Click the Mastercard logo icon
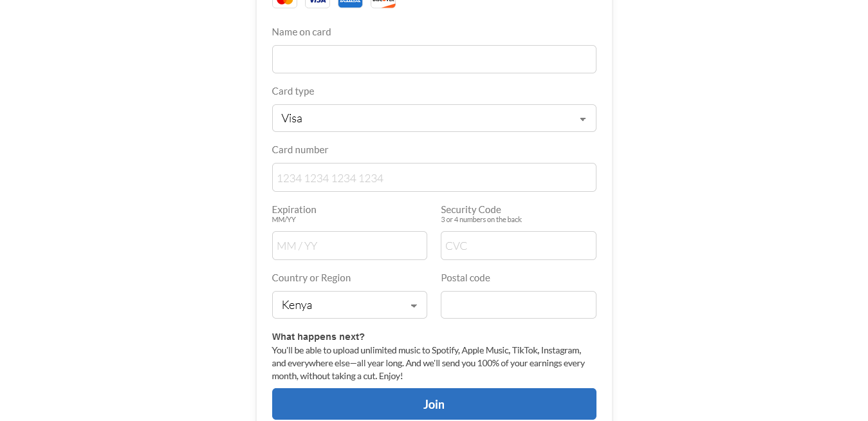 [x=284, y=3]
